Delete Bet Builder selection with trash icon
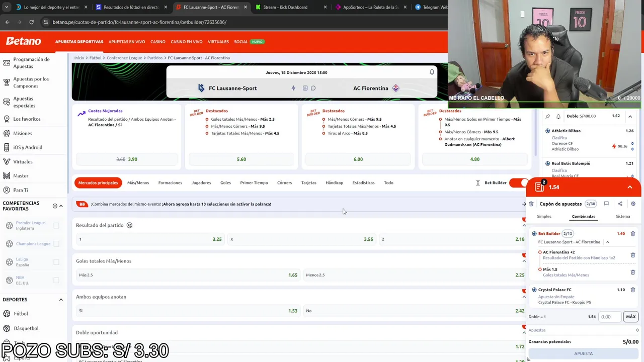The height and width of the screenshot is (362, 644). pyautogui.click(x=633, y=234)
